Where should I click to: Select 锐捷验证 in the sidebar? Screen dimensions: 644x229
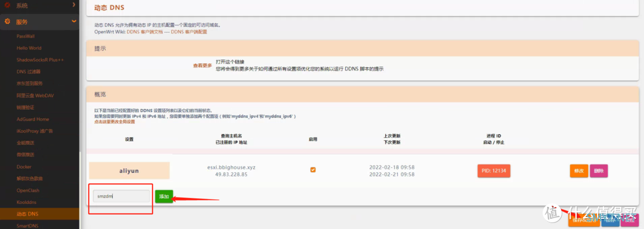click(25, 107)
